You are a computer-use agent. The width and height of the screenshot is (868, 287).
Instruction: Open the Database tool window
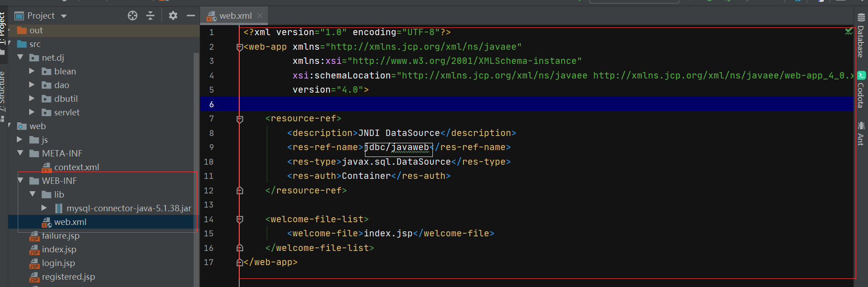pos(861,36)
